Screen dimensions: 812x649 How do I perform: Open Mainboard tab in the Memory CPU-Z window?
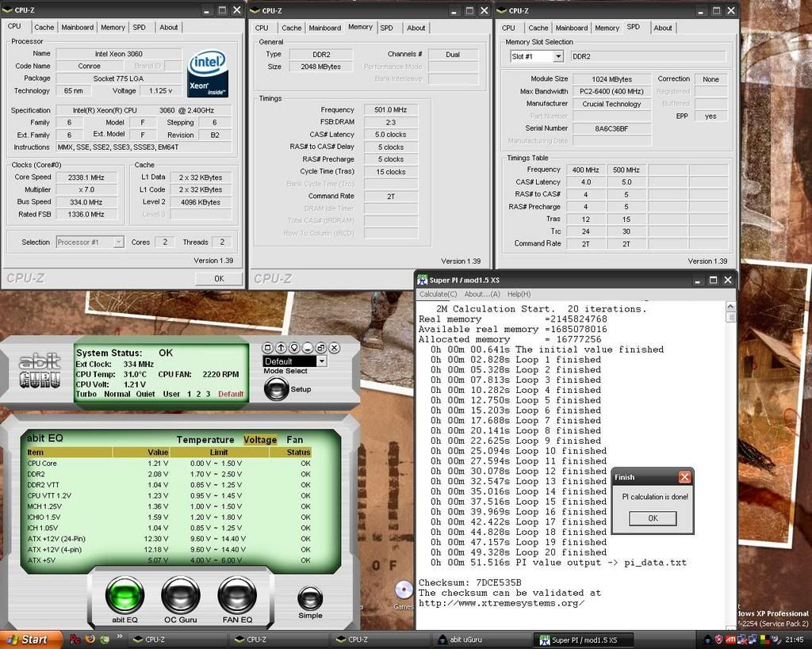coord(324,28)
